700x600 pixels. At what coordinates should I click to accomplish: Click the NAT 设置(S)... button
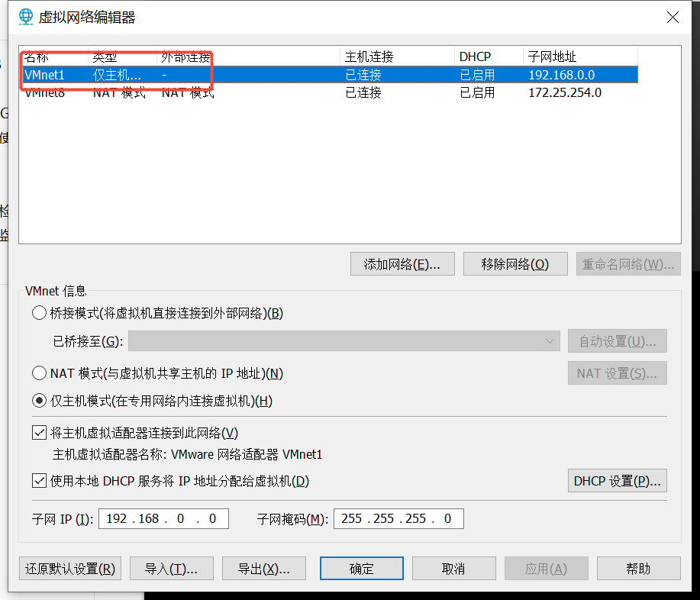[x=618, y=373]
